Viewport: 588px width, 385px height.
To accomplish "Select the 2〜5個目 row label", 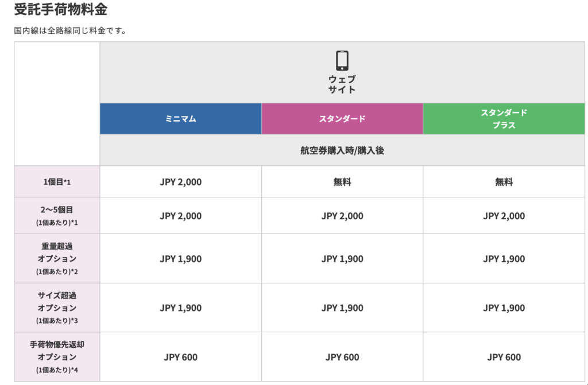I will click(56, 215).
